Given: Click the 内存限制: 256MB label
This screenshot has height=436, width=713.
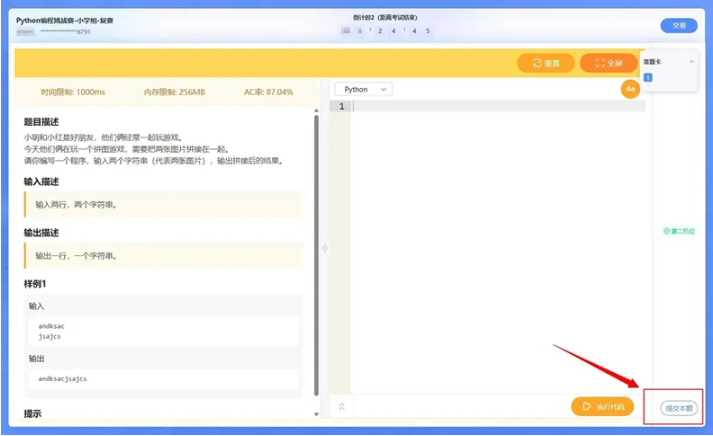Looking at the screenshot, I should [x=175, y=92].
